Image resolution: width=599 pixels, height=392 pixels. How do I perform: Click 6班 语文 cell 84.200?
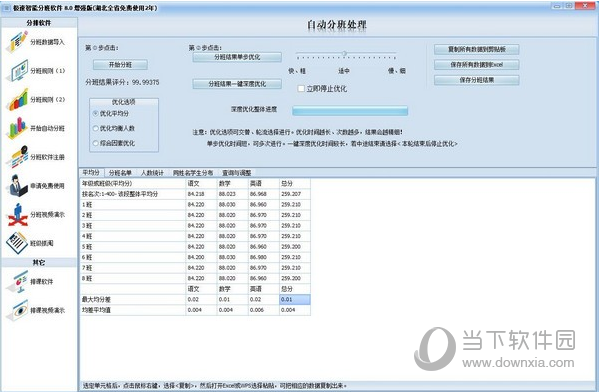tap(201, 257)
